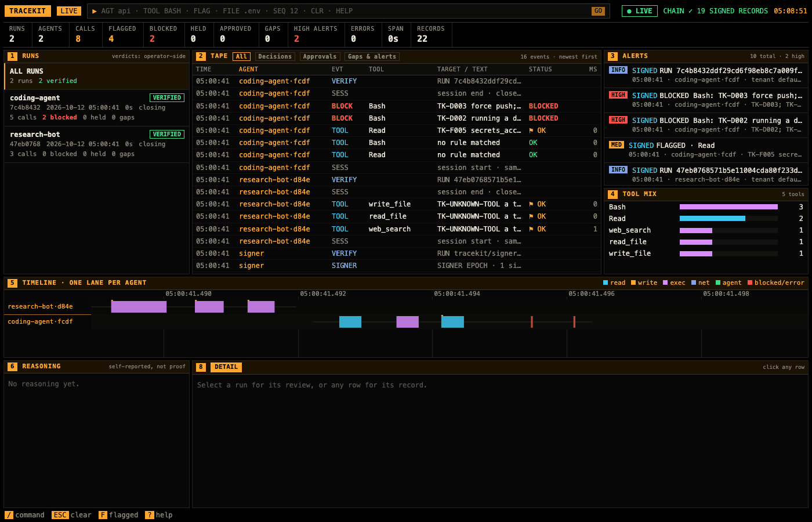812x522 pixels.
Task: Click the green LIVE status indicator
Action: coord(640,11)
